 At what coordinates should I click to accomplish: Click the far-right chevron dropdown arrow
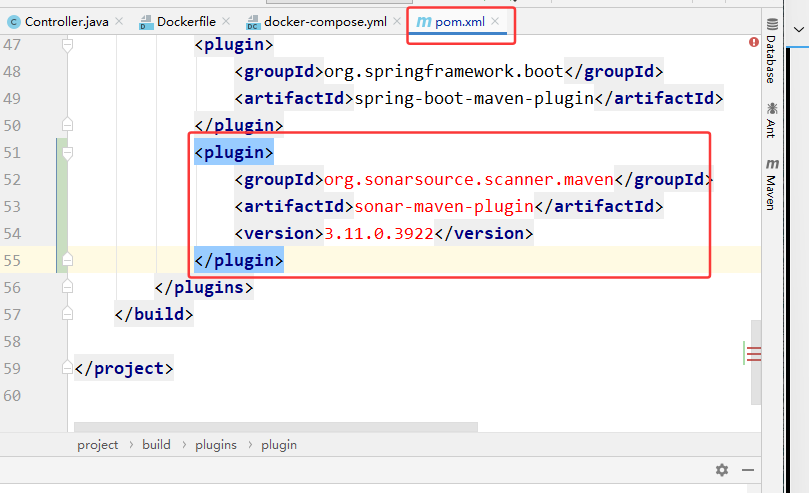(798, 29)
